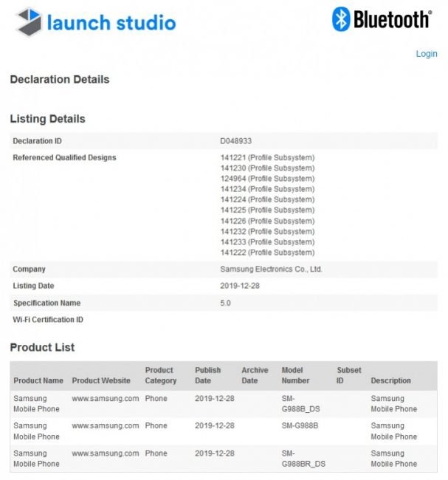Open the Login link
This screenshot has height=480, width=448.
click(427, 54)
